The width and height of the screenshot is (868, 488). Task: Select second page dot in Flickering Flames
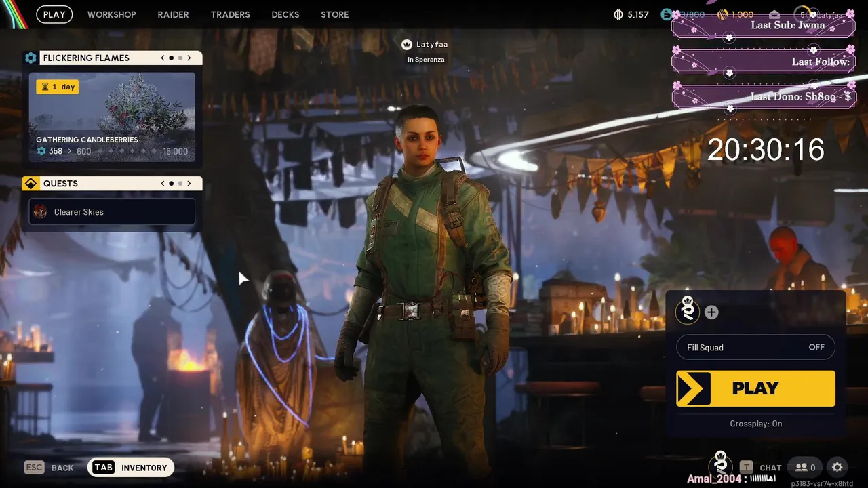coord(180,58)
